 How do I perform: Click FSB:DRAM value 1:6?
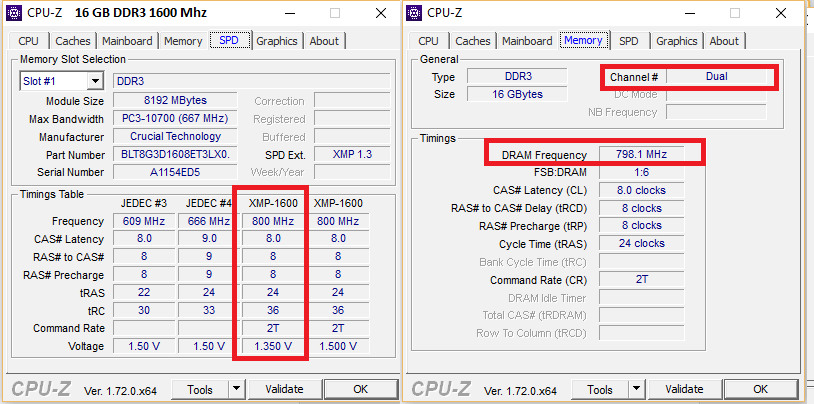click(x=641, y=172)
